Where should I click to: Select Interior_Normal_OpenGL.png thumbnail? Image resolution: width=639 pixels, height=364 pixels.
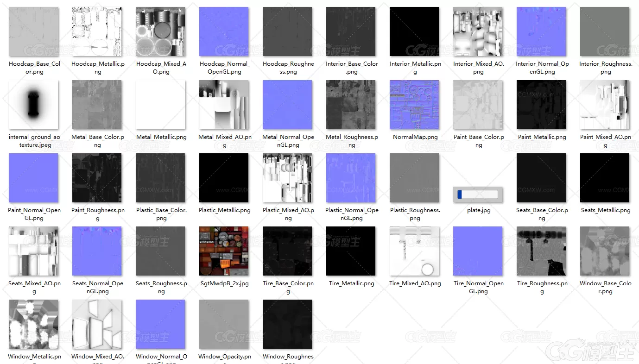pyautogui.click(x=541, y=31)
